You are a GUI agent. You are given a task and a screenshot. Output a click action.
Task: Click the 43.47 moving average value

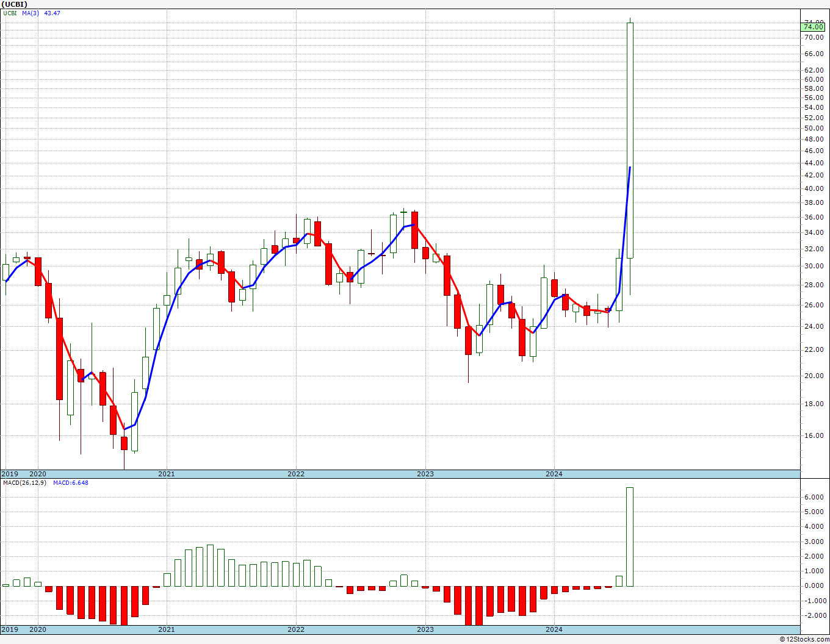click(52, 13)
